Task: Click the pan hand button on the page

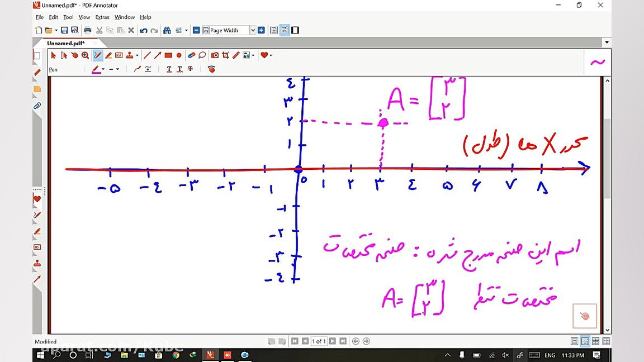Action: point(584,316)
